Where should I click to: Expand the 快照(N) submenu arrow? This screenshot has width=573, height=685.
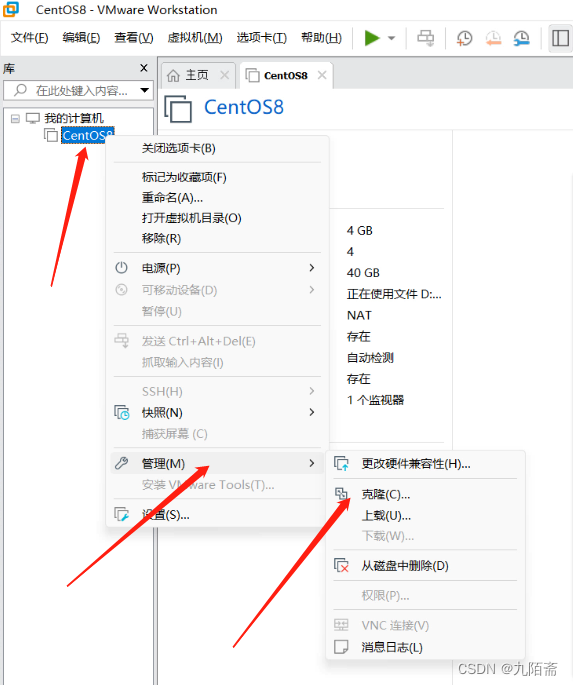311,412
